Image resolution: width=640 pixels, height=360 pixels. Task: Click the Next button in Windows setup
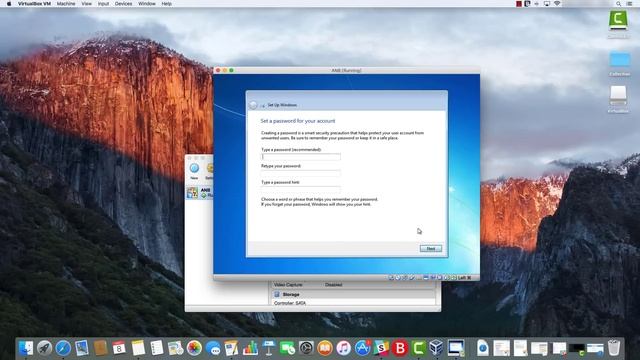point(431,249)
